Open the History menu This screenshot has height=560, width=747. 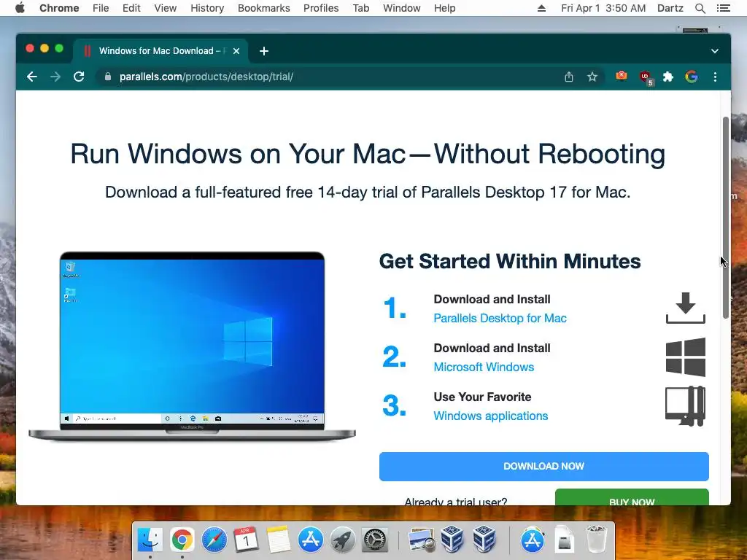click(207, 8)
